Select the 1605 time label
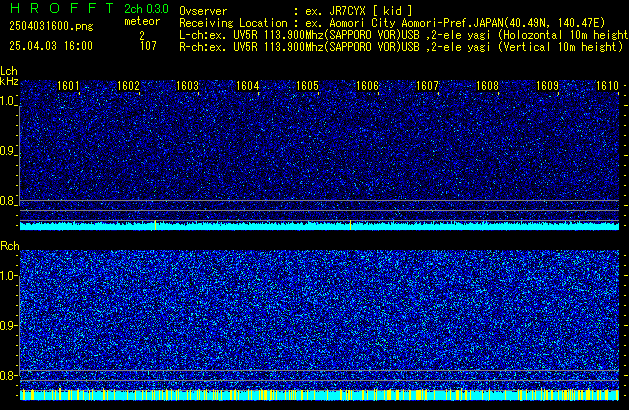Screen dimensions: 629x410 tap(307, 86)
